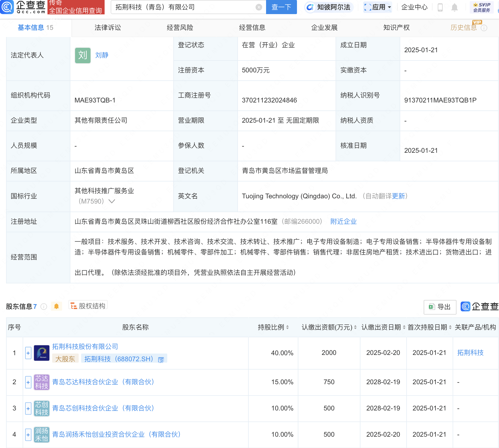This screenshot has width=499, height=448.
Task: Click the Qichacha logo in header
Action: (x=23, y=7)
